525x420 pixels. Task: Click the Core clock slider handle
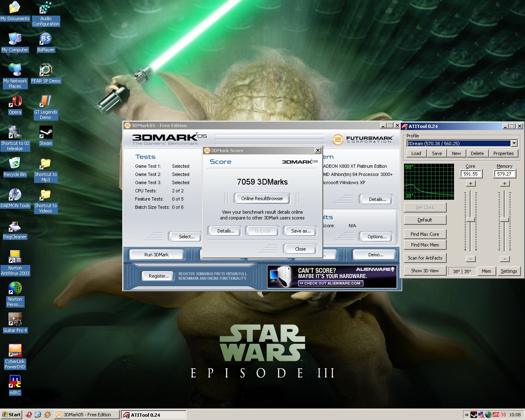click(470, 219)
